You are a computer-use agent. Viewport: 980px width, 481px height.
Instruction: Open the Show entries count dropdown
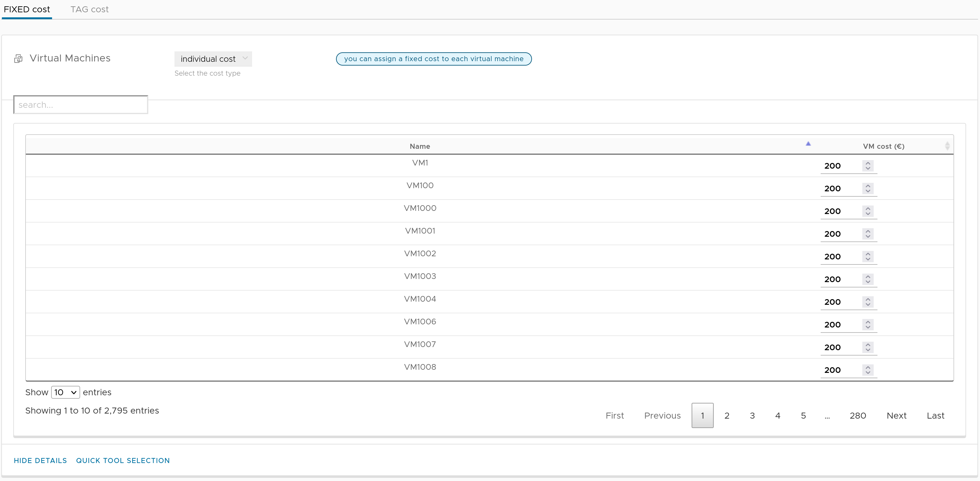pyautogui.click(x=65, y=392)
